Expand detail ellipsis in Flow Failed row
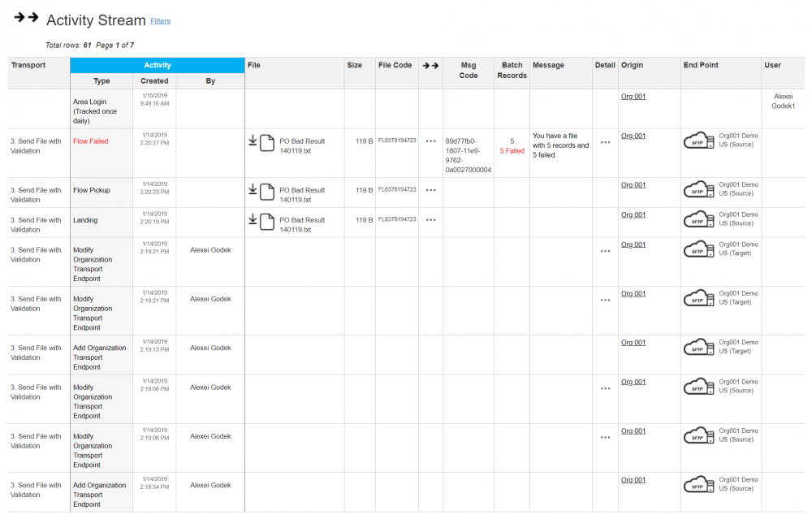812x515 pixels. 605,141
